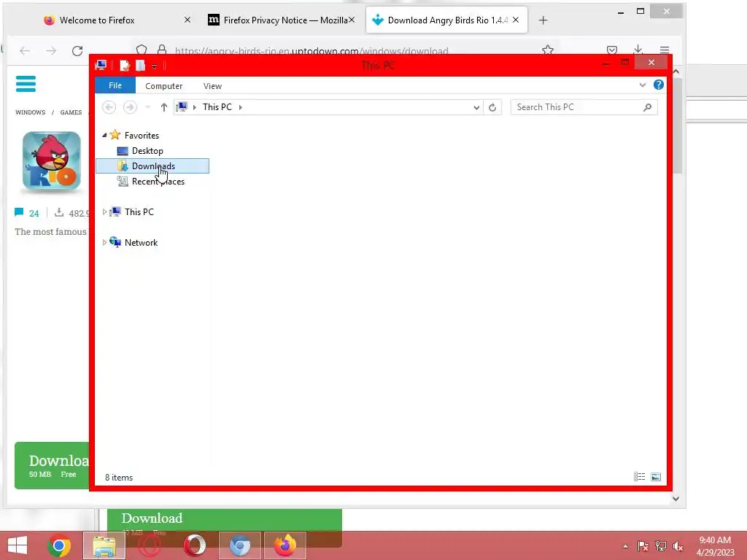
Task: Click Save to Pocket icon
Action: [x=612, y=50]
